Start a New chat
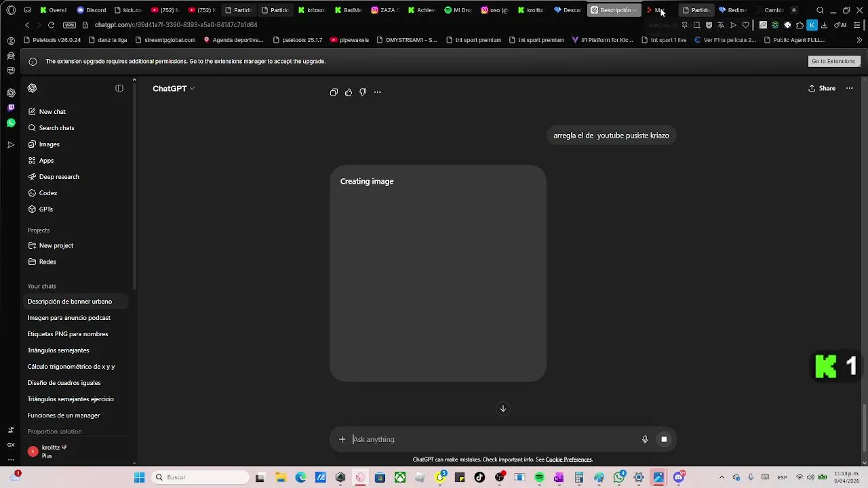The height and width of the screenshot is (488, 868). [x=76, y=112]
